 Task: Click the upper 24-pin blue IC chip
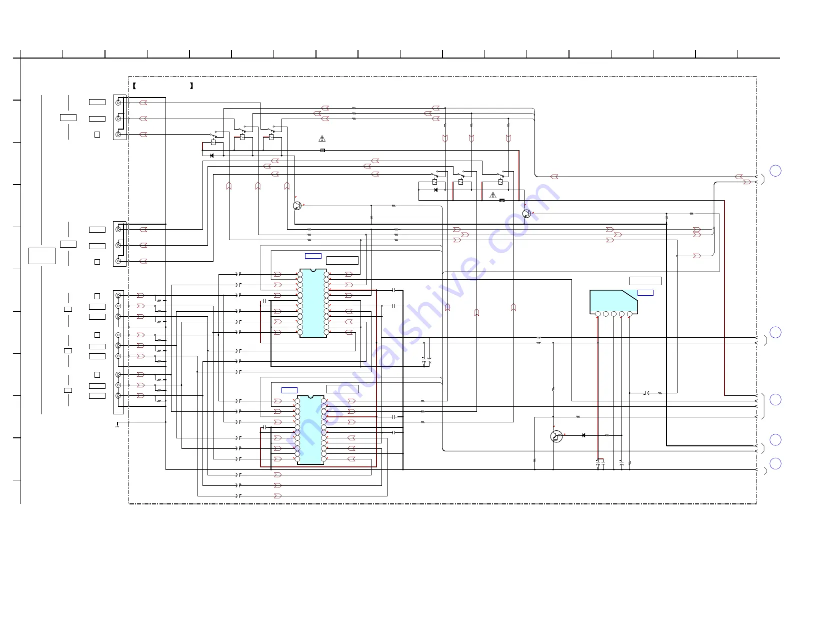313,303
